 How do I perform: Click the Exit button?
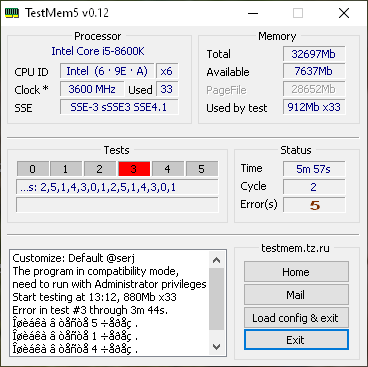[x=296, y=340]
